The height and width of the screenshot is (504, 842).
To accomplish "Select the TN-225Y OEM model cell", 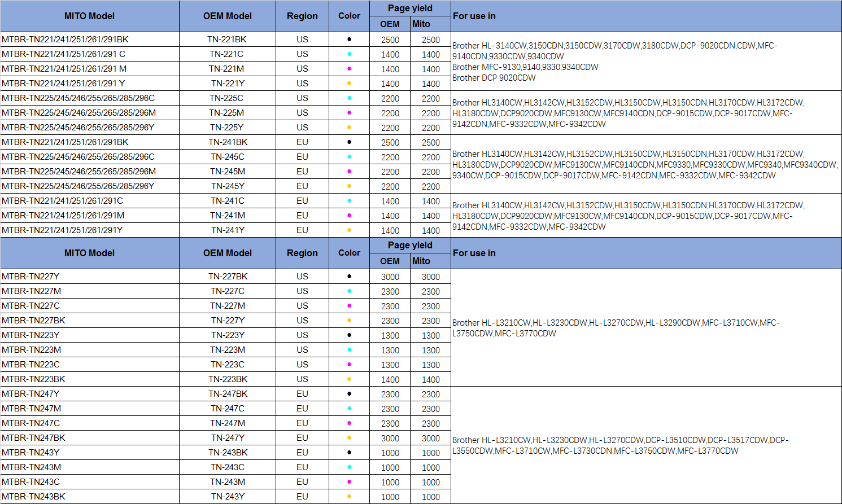I will point(227,128).
